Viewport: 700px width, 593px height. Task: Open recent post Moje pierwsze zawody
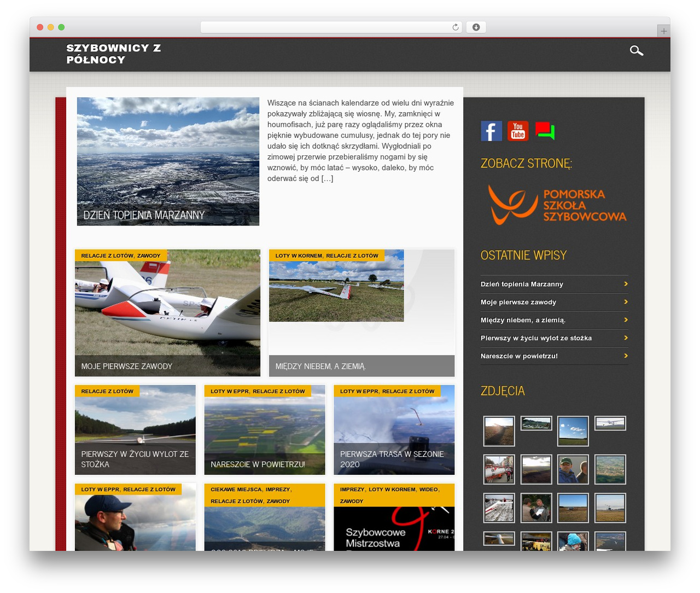pos(518,302)
